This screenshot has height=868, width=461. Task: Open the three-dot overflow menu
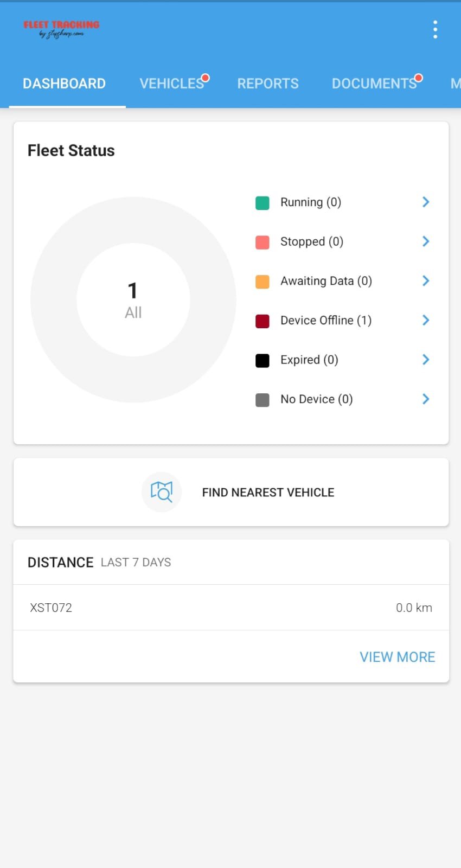pyautogui.click(x=434, y=29)
